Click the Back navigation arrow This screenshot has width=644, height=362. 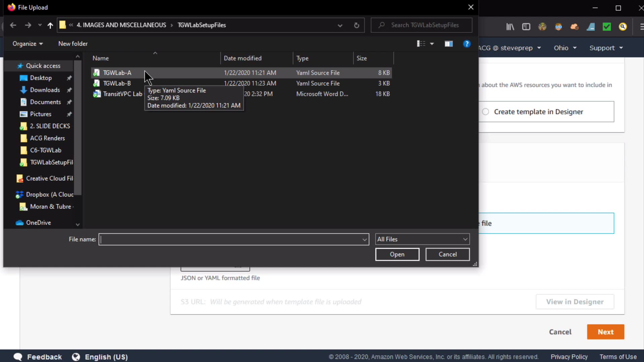(x=13, y=25)
